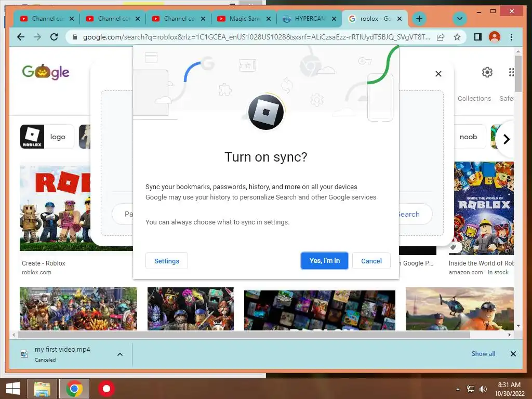Viewport: 532px width, 399px height.
Task: Close the Magic Sam tab
Action: (269, 19)
